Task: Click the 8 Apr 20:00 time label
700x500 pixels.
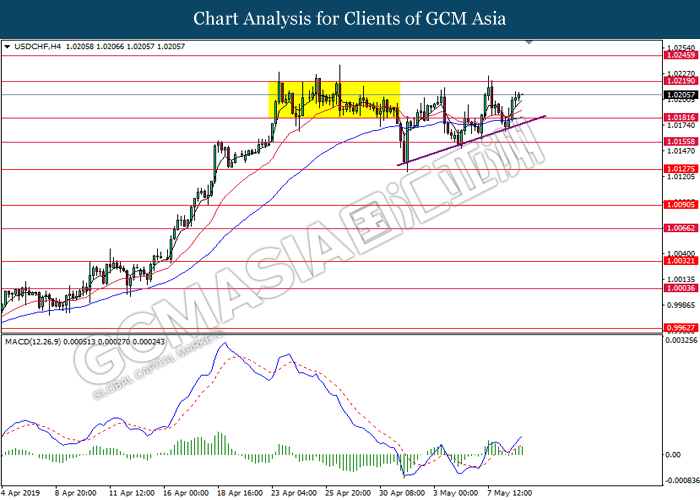Action: [x=75, y=493]
